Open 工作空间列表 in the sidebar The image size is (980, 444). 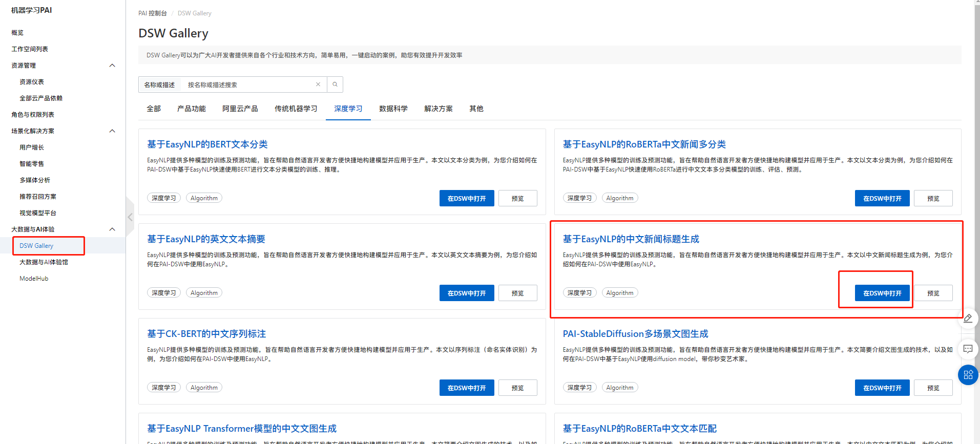[30, 49]
